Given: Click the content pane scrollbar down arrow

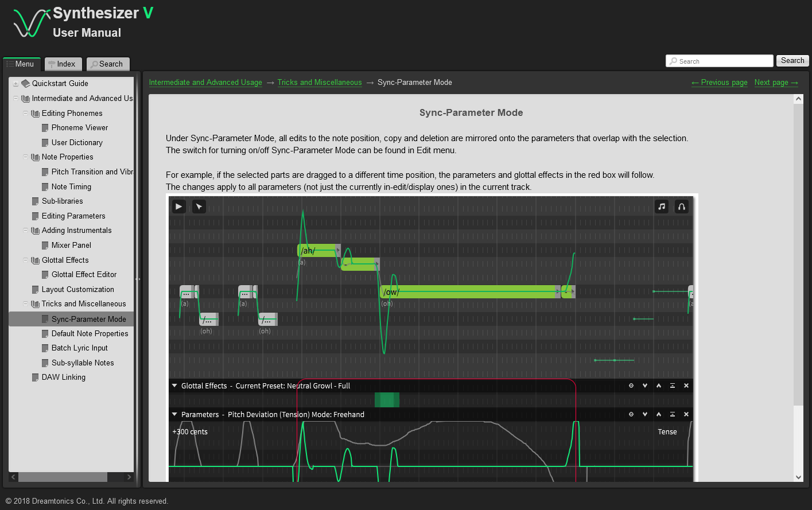Looking at the screenshot, I should pyautogui.click(x=798, y=477).
